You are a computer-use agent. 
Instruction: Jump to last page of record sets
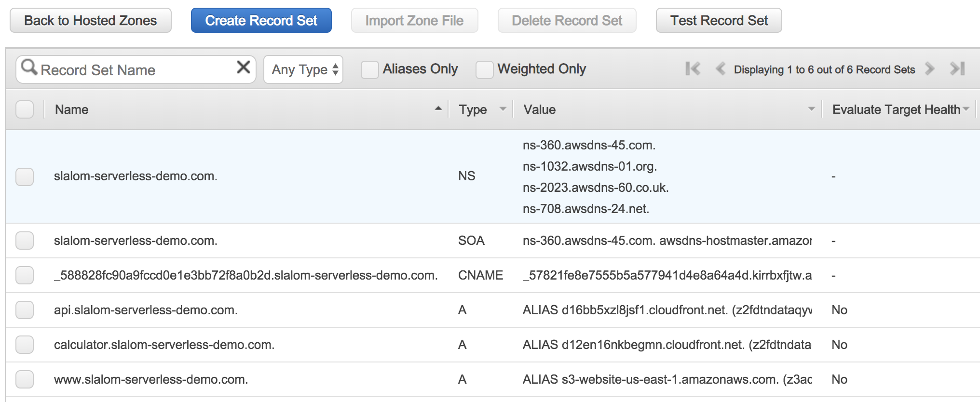[957, 69]
